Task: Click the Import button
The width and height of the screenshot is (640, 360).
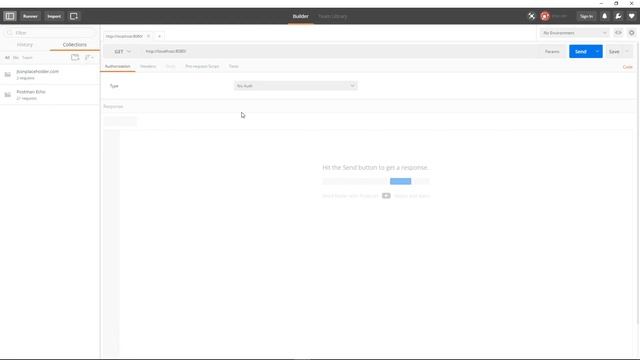Action: tap(54, 16)
